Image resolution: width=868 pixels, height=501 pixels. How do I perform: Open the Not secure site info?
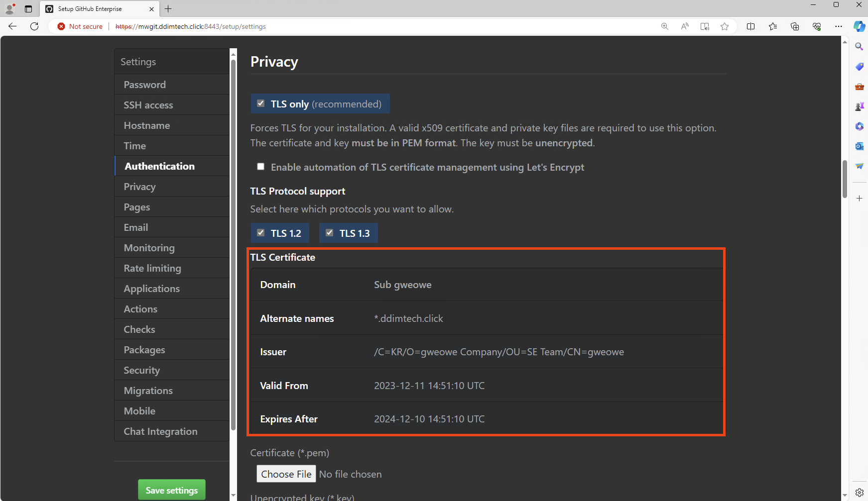pyautogui.click(x=80, y=26)
